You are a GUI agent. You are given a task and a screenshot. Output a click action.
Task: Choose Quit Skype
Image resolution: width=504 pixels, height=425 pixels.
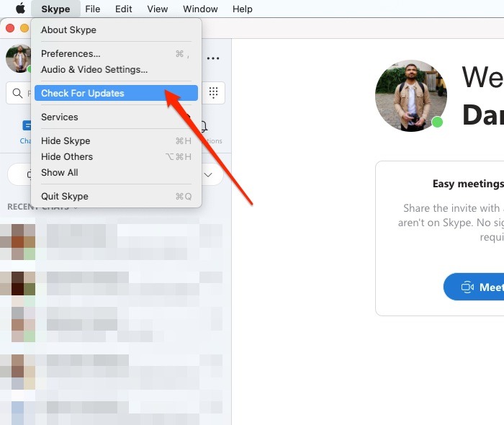pos(116,197)
